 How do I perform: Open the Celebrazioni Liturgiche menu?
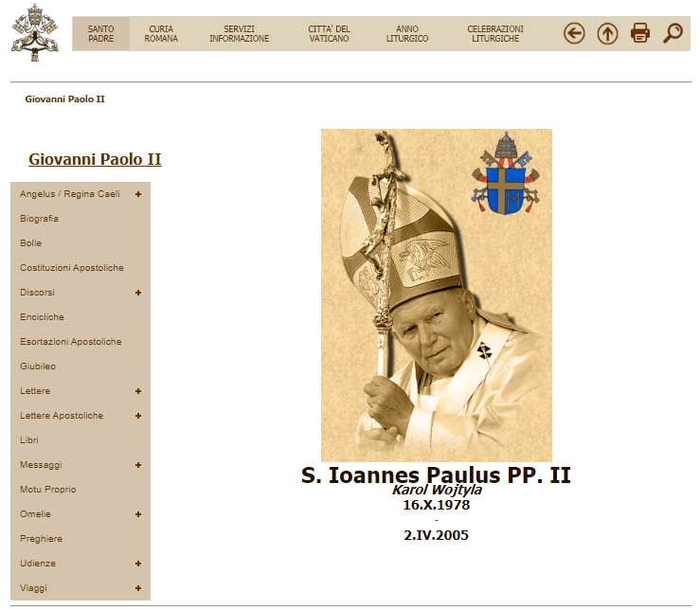pos(495,33)
